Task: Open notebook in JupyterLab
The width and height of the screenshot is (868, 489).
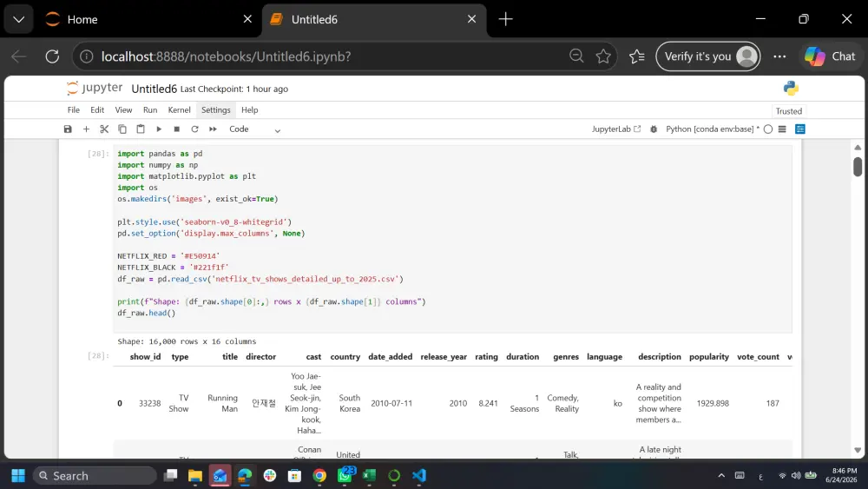Action: point(616,129)
